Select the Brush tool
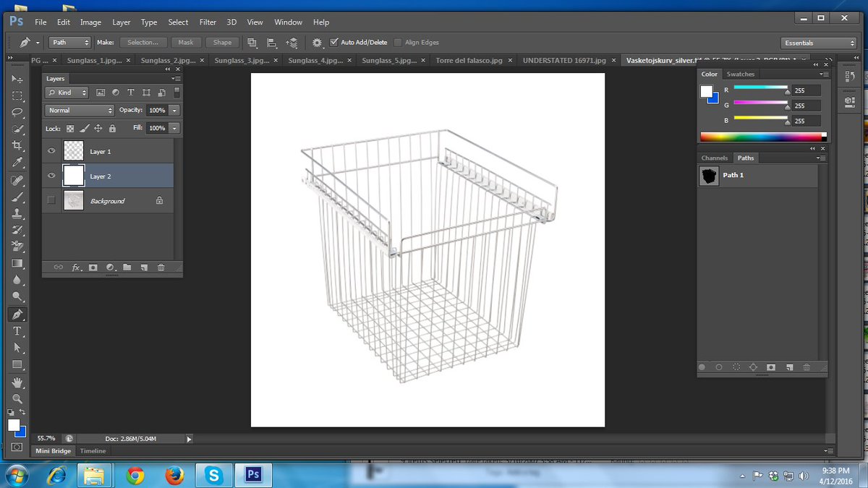The width and height of the screenshot is (868, 488). tap(17, 197)
